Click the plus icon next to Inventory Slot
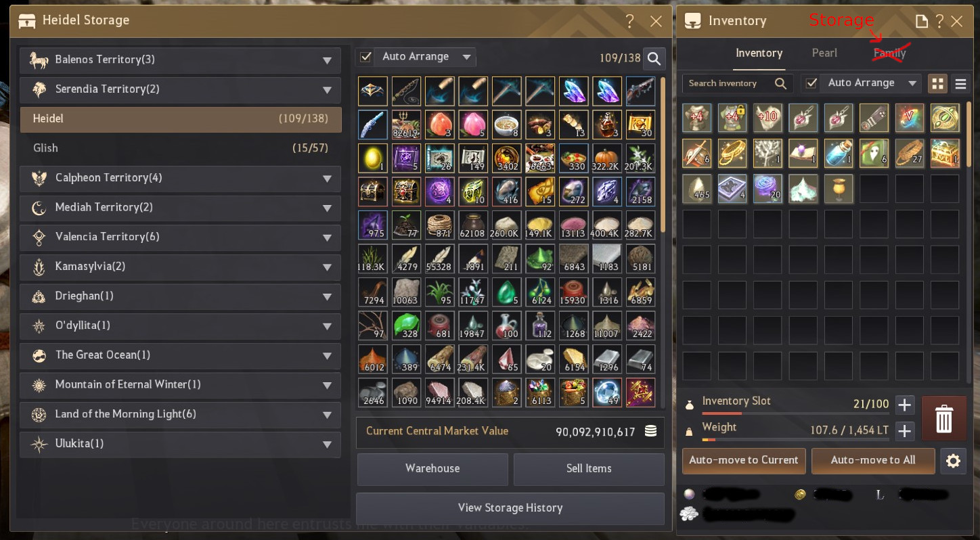This screenshot has width=980, height=540. 904,405
